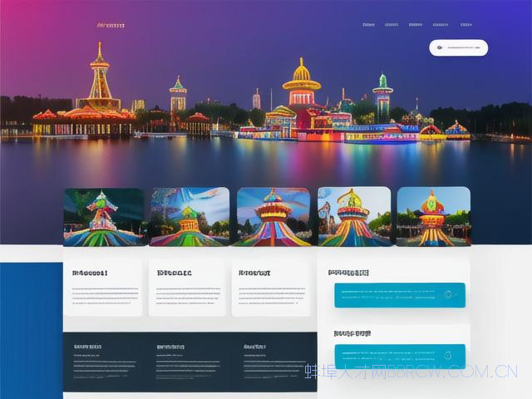Image resolution: width=532 pixels, height=399 pixels.
Task: Go to the third navigation menu item
Action: click(417, 25)
